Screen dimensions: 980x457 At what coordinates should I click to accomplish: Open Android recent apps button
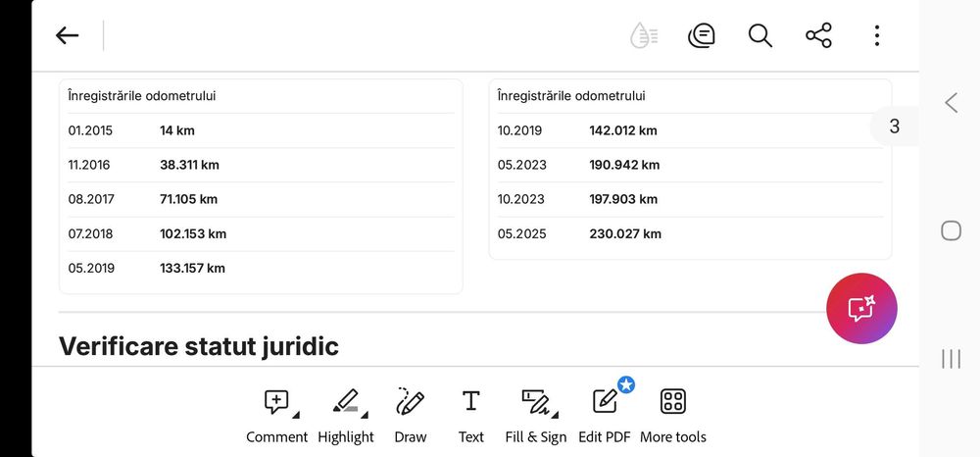pyautogui.click(x=951, y=359)
